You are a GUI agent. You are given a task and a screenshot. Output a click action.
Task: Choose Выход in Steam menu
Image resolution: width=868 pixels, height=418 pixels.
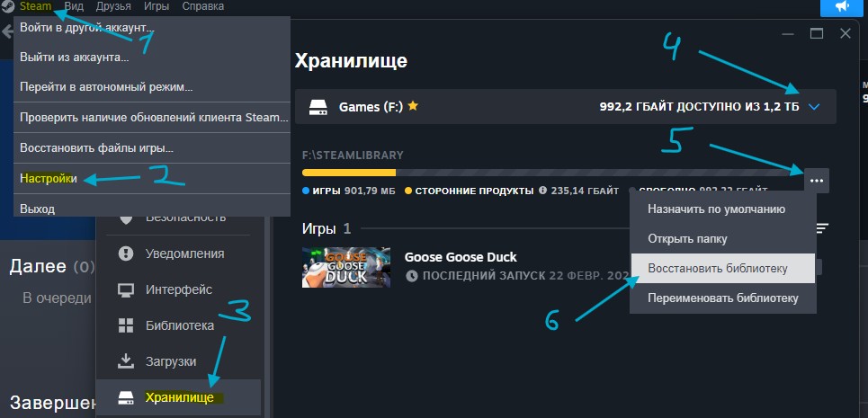[x=152, y=208]
